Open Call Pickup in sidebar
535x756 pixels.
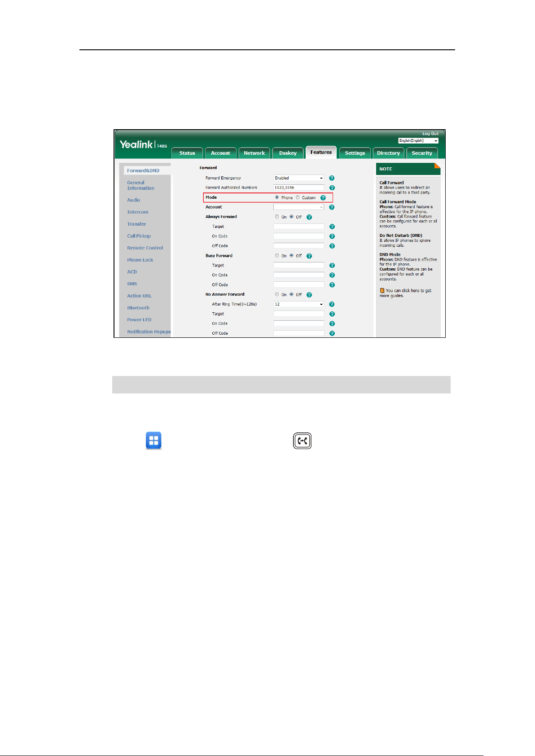pos(139,236)
